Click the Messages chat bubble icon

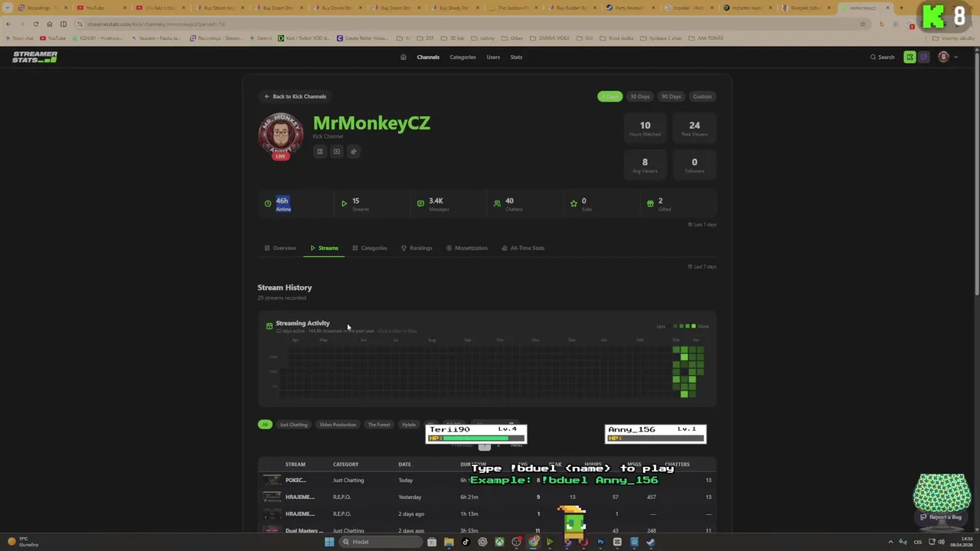pos(420,204)
